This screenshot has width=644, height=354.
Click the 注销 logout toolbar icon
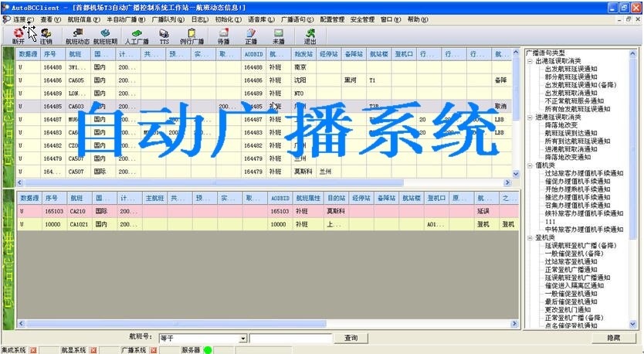click(46, 36)
